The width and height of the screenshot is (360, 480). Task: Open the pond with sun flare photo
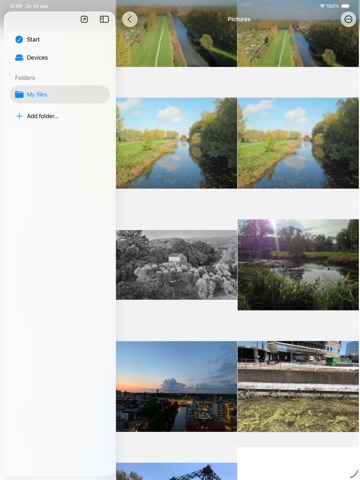(x=298, y=265)
